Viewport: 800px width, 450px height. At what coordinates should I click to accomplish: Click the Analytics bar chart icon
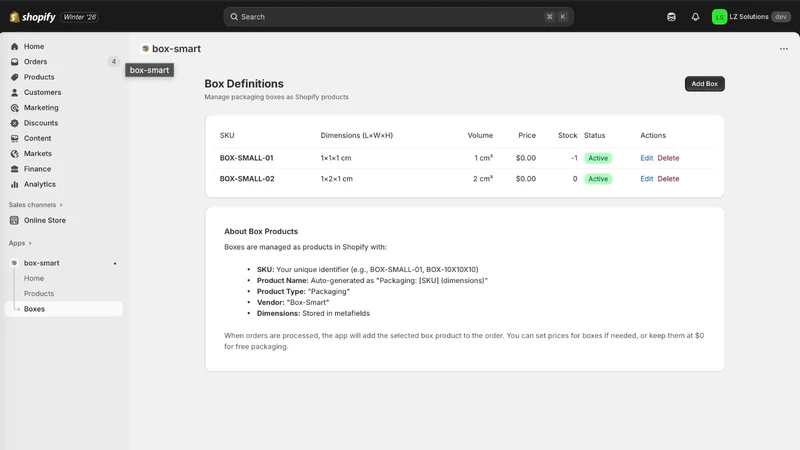(14, 184)
